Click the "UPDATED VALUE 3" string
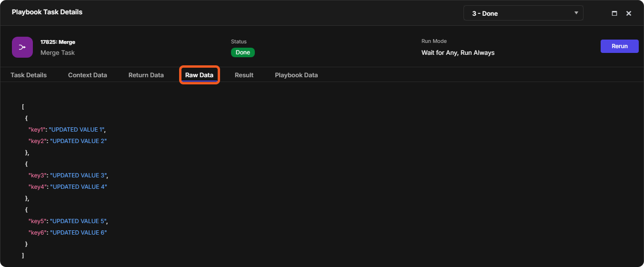The width and height of the screenshot is (644, 267). pos(78,175)
